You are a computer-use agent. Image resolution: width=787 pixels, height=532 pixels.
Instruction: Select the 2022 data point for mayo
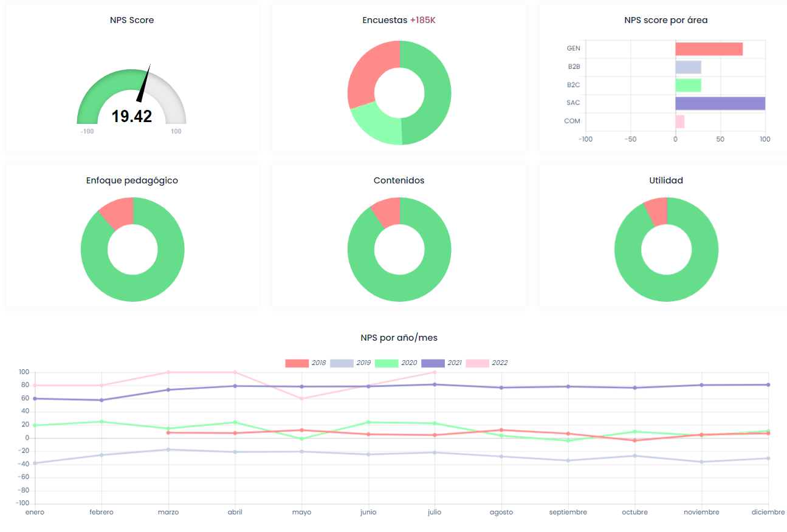pos(301,398)
